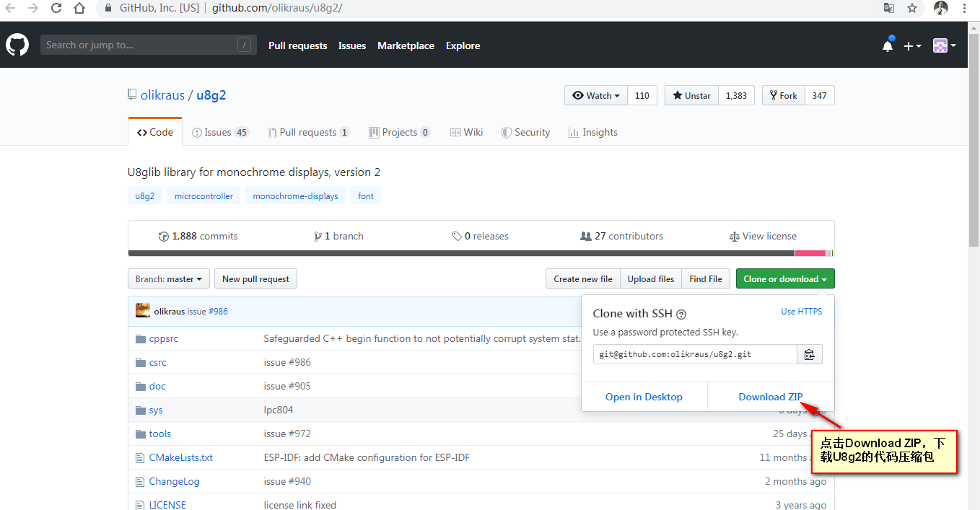Open the Chrome profile avatar

941,9
